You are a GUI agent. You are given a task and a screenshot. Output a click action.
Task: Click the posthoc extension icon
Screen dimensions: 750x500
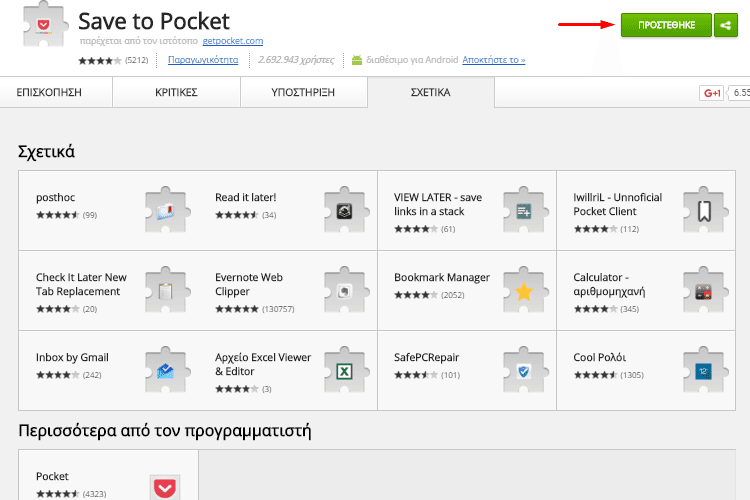pos(166,210)
